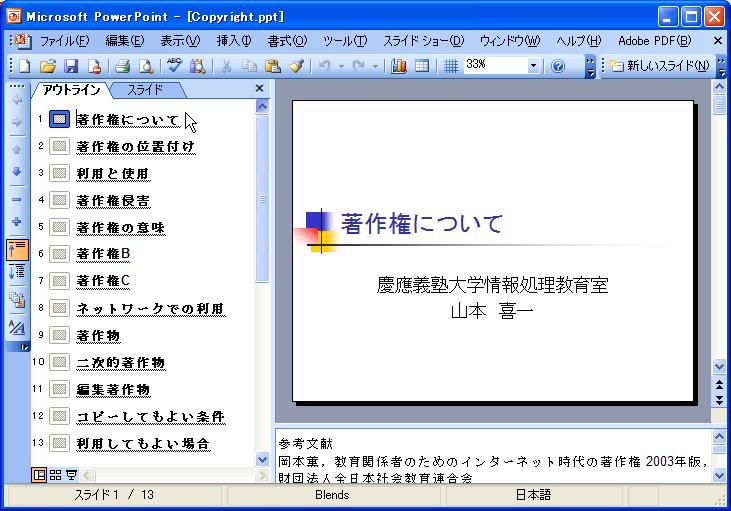This screenshot has height=511, width=731.
Task: Click the Copy icon in toolbar
Action: 249,66
